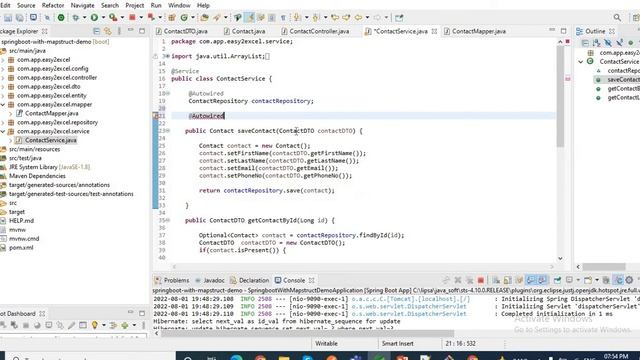Toggle Hide Non-Public Members in Outline
The height and width of the screenshot is (360, 640).
coord(631,42)
